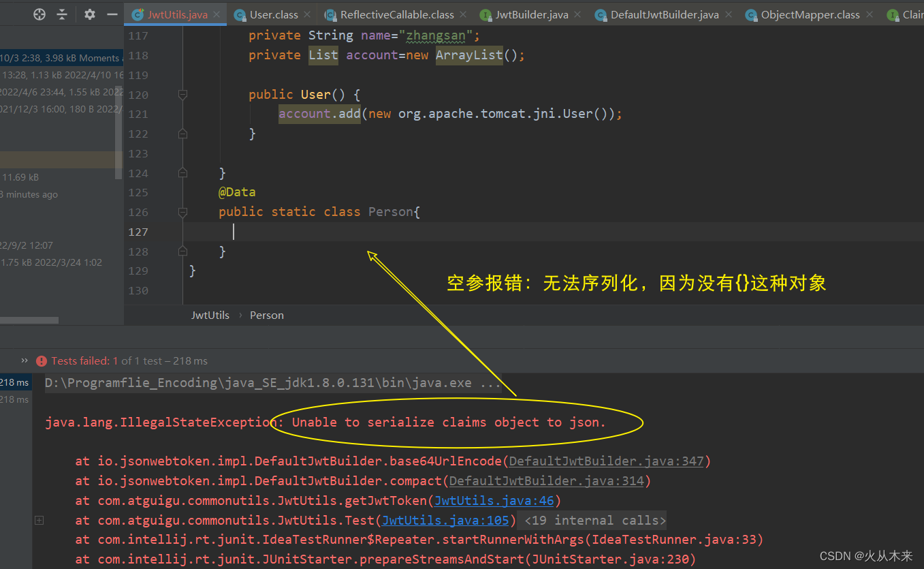Click line number 130 in gutter

[x=138, y=290]
